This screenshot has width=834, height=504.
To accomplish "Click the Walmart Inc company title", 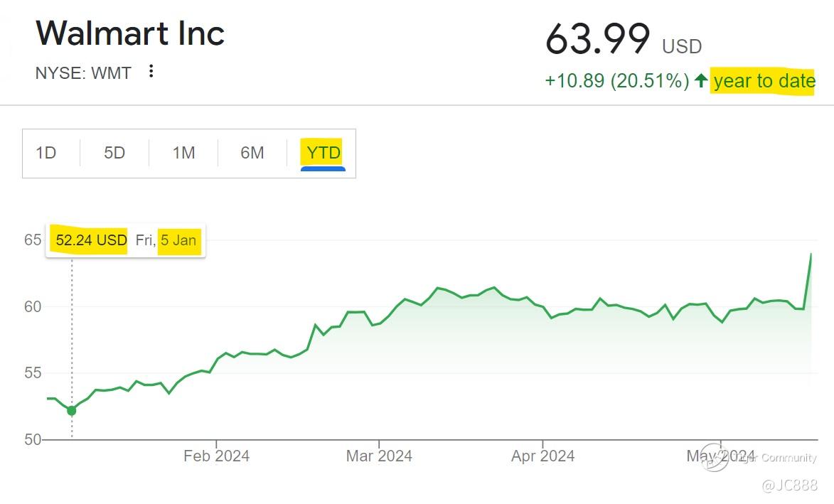I will (x=130, y=33).
